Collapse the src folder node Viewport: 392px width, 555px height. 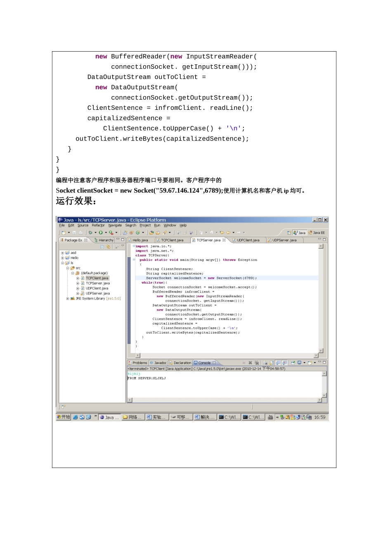(x=68, y=268)
